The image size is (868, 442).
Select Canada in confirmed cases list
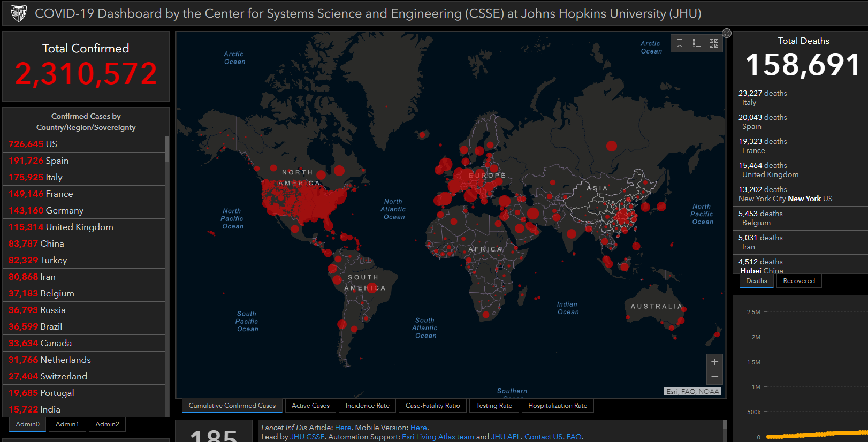point(85,343)
